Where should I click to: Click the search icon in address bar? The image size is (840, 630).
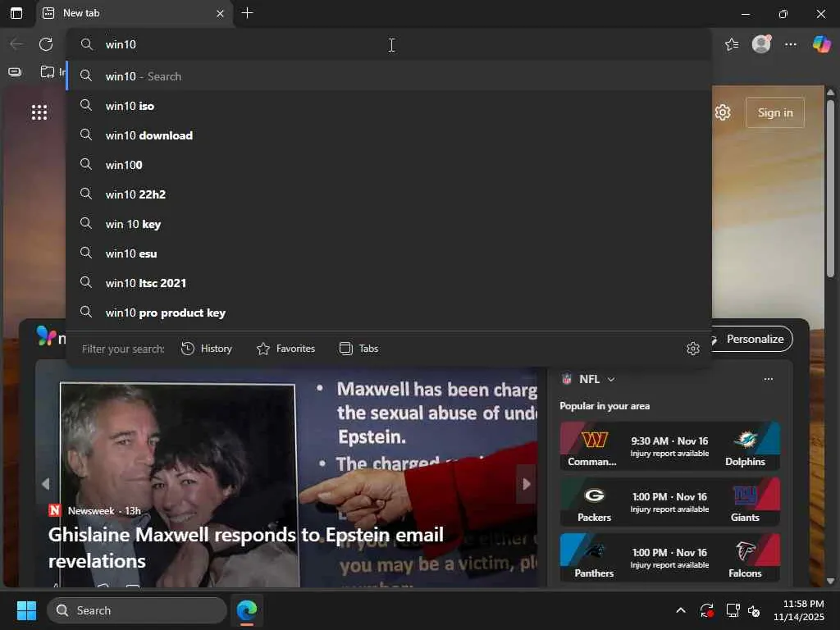(87, 44)
